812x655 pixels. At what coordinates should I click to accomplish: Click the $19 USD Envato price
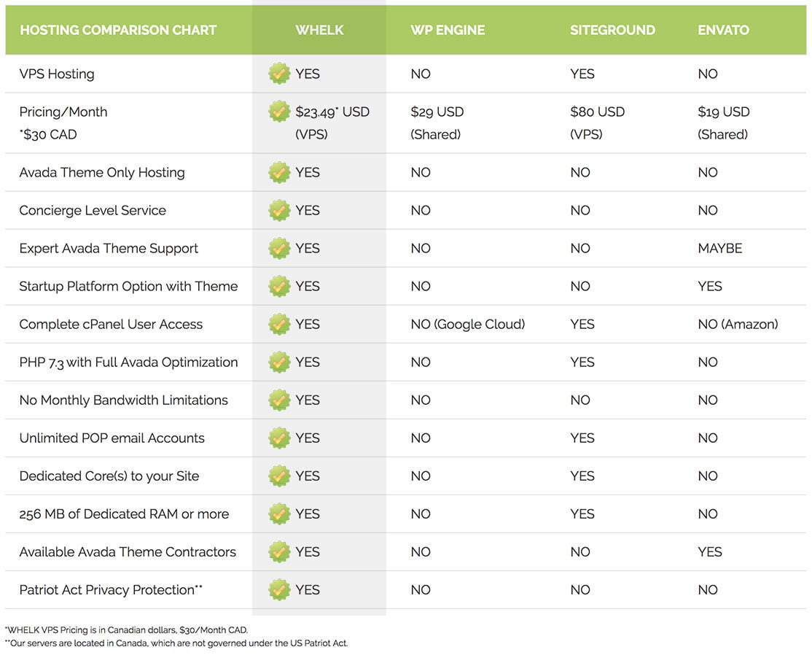click(x=723, y=112)
